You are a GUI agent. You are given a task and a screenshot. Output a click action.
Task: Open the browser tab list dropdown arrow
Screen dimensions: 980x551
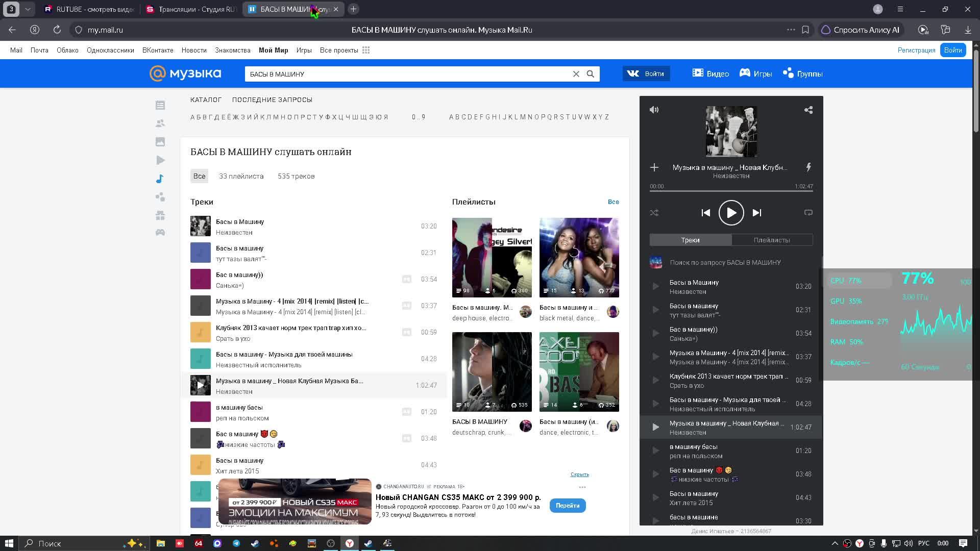click(28, 9)
